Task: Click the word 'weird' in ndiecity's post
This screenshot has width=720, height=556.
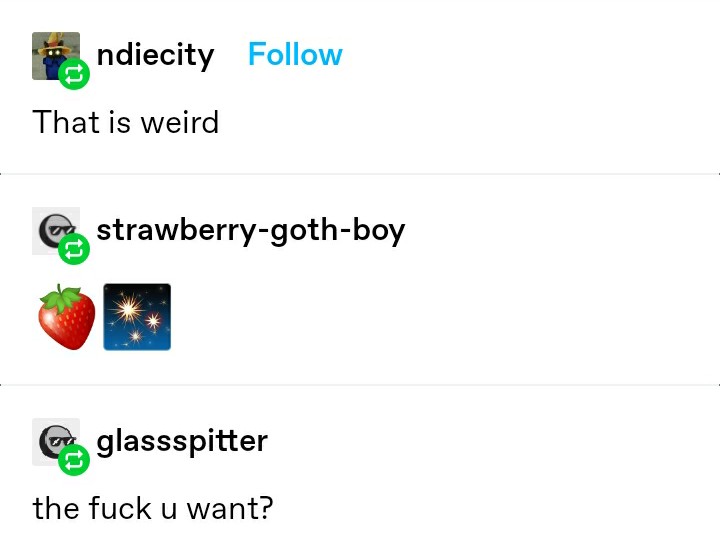Action: click(180, 123)
